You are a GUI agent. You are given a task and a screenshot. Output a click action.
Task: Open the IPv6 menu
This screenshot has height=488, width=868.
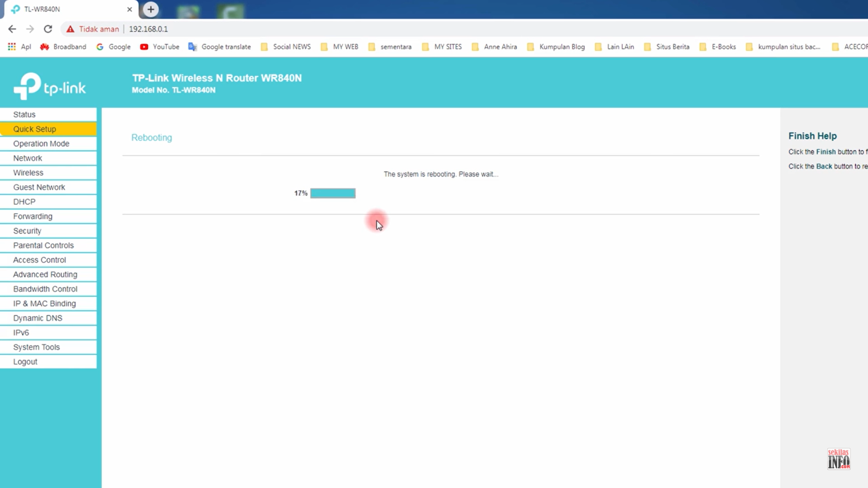pos(48,333)
